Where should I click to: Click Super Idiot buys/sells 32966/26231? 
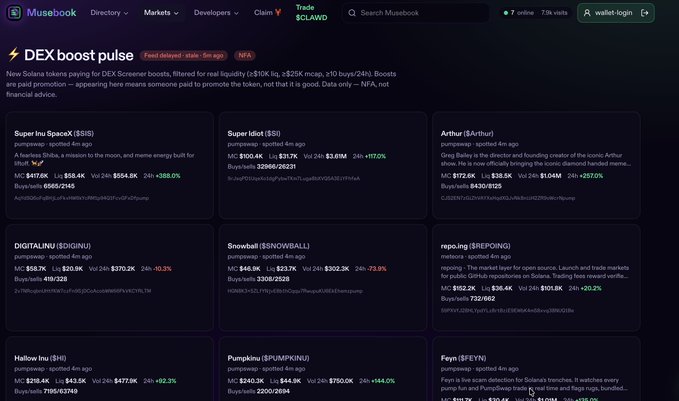tap(276, 167)
